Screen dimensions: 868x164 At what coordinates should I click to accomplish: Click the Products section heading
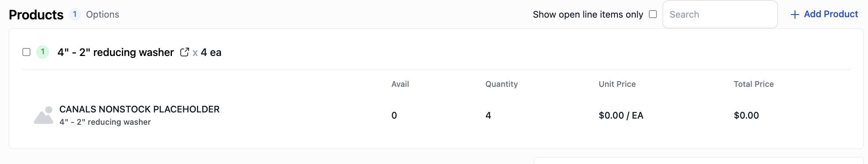pos(36,15)
